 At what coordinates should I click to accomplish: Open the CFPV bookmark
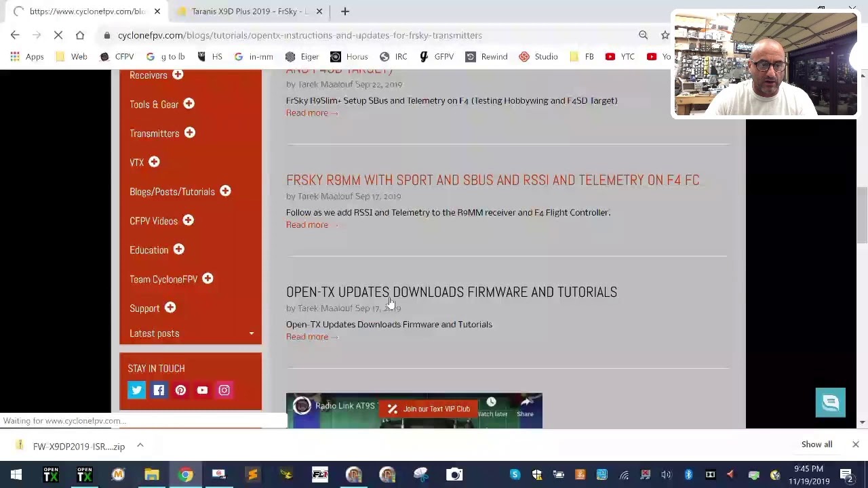pyautogui.click(x=117, y=57)
